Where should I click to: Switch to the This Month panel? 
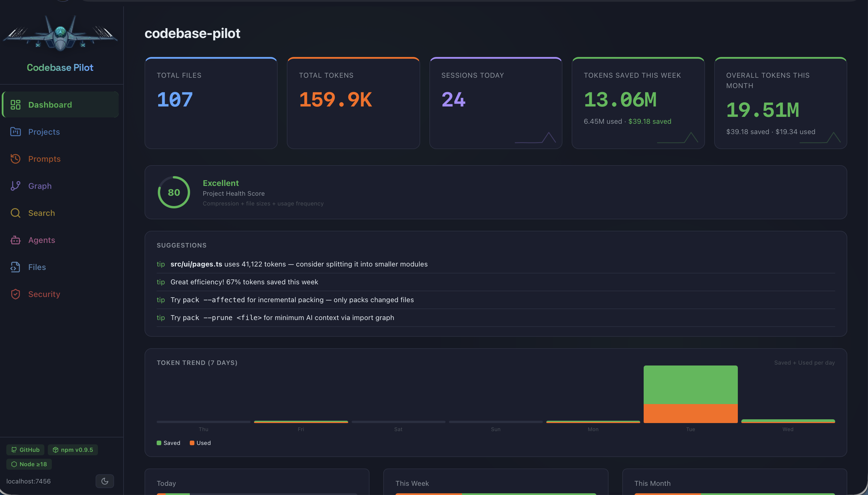click(653, 483)
